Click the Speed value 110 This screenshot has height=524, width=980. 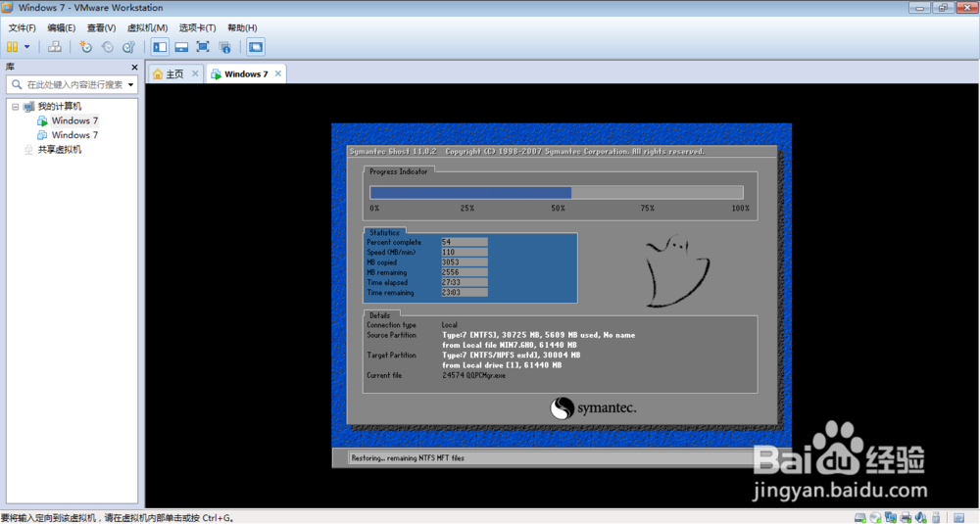(464, 252)
